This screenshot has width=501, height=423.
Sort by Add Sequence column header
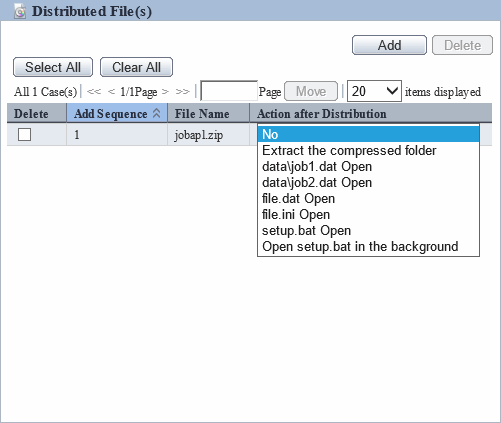(117, 113)
